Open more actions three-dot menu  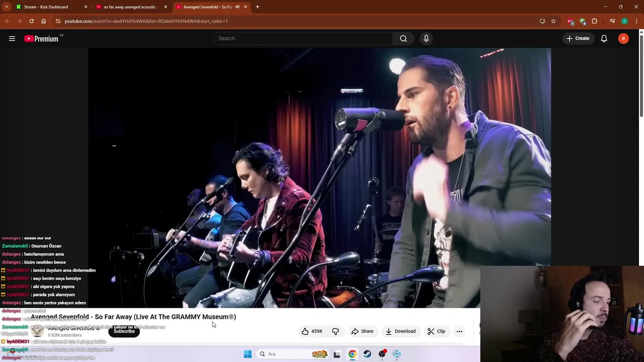(459, 331)
